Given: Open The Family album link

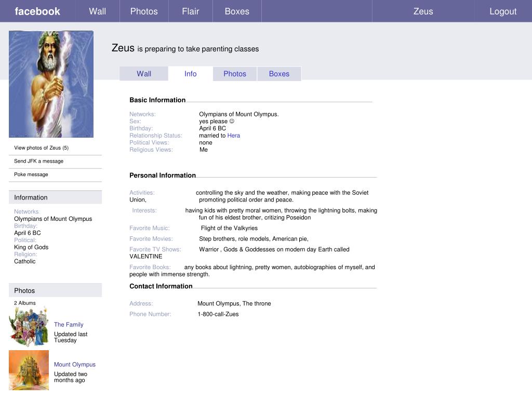Looking at the screenshot, I should point(69,325).
